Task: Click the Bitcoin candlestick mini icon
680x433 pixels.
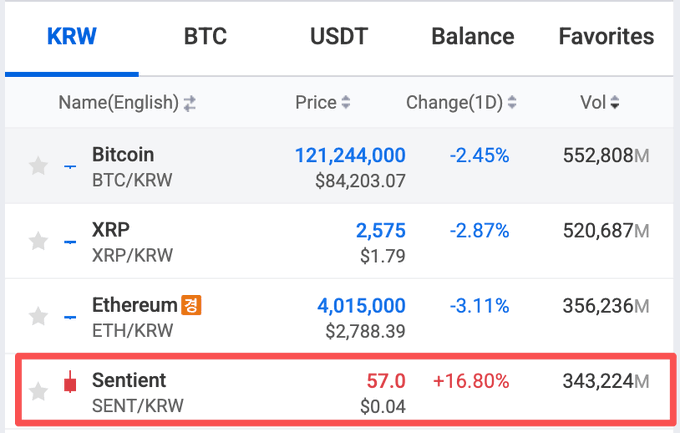Action: click(70, 166)
